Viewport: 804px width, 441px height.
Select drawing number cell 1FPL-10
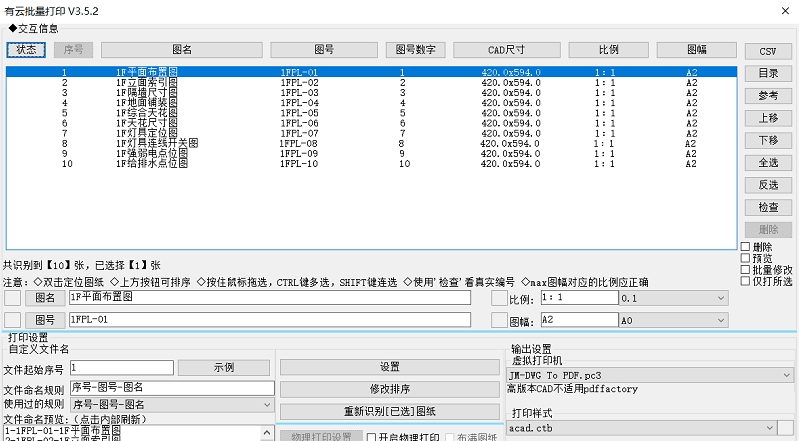(x=299, y=164)
